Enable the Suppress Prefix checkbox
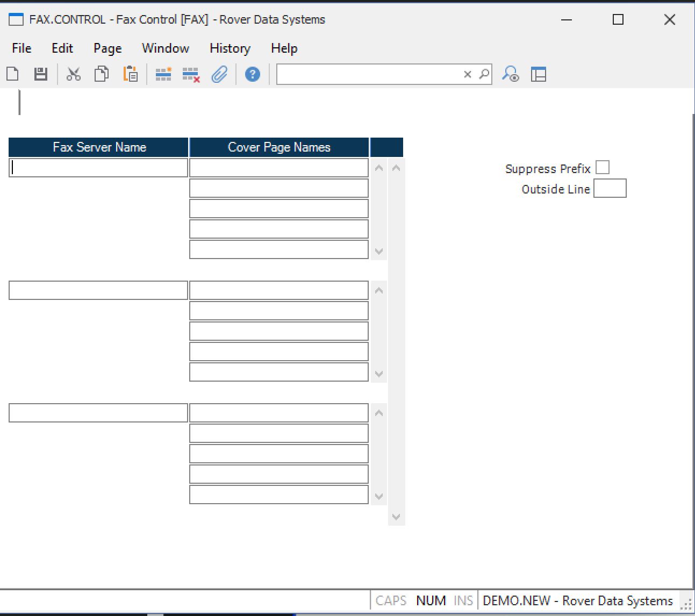 tap(603, 168)
